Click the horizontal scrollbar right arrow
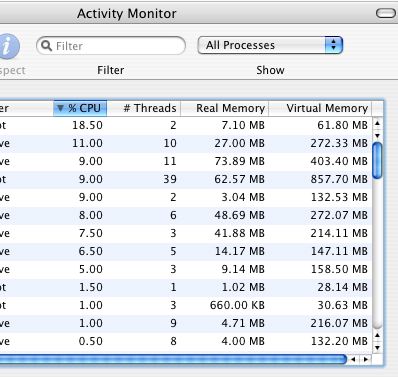The image size is (398, 377). coord(366,359)
